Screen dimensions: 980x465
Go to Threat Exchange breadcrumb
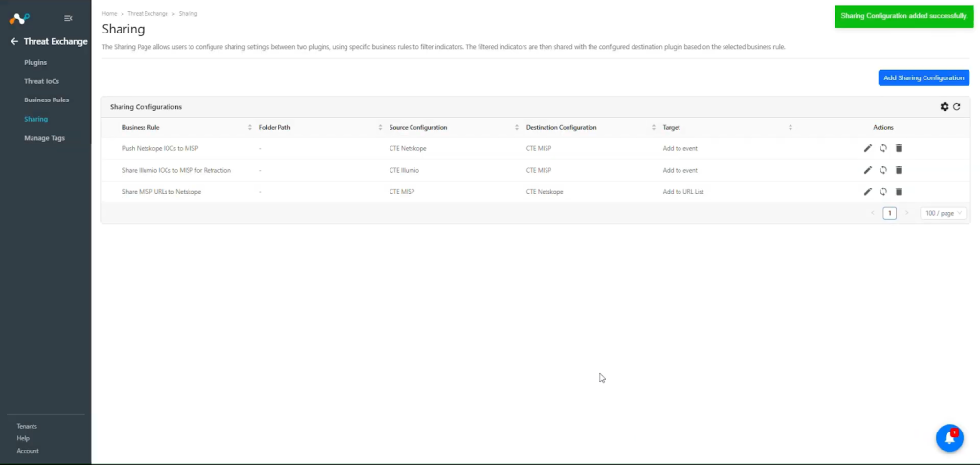pos(147,13)
